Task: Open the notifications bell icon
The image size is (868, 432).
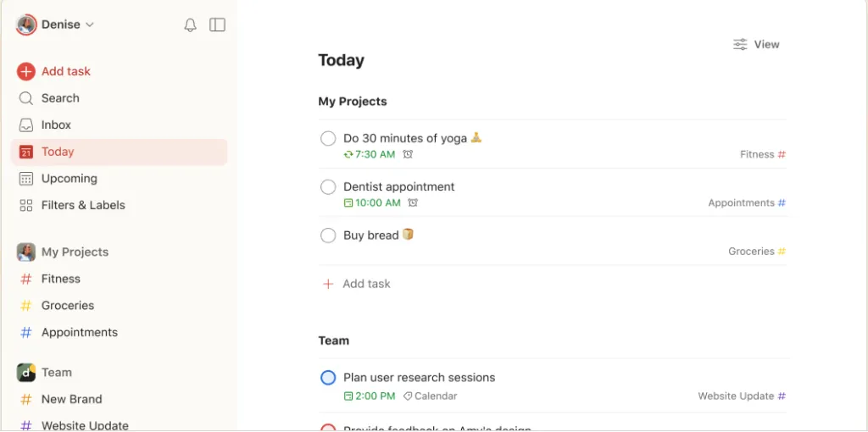Action: (x=191, y=25)
